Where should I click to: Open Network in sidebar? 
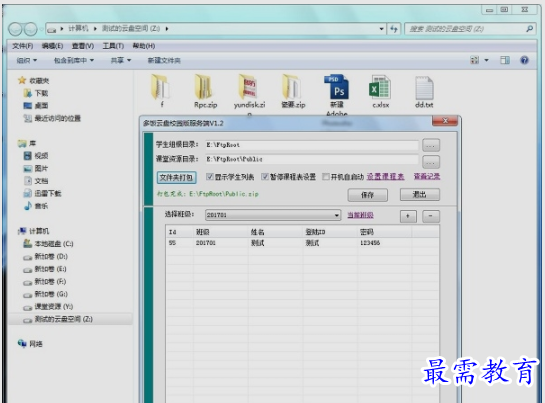30,344
